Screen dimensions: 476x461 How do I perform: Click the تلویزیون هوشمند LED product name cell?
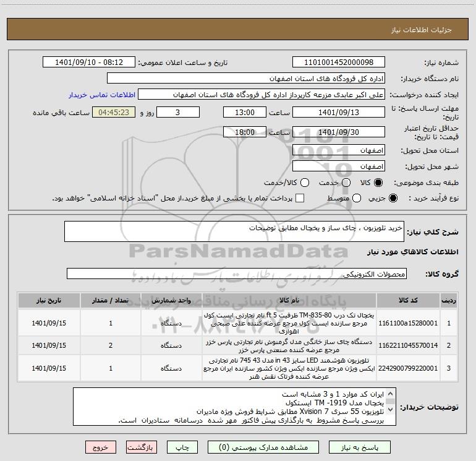click(x=289, y=368)
